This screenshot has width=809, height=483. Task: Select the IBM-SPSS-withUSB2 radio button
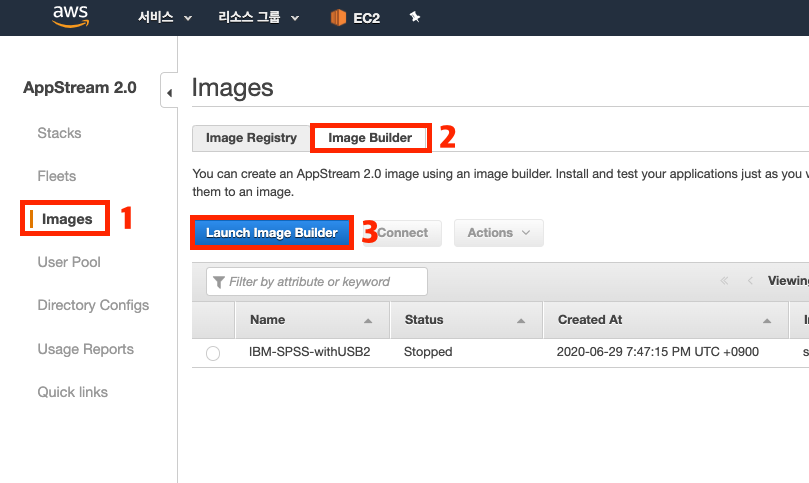(x=213, y=353)
